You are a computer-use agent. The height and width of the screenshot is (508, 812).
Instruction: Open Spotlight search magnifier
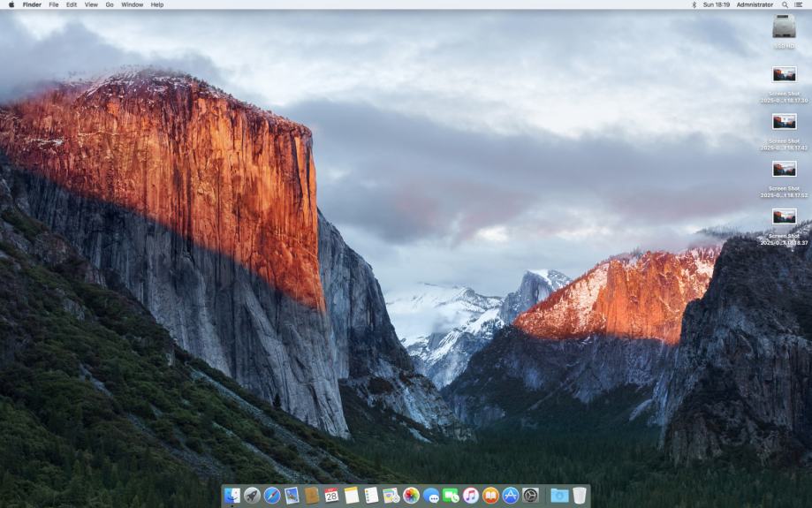[785, 4]
